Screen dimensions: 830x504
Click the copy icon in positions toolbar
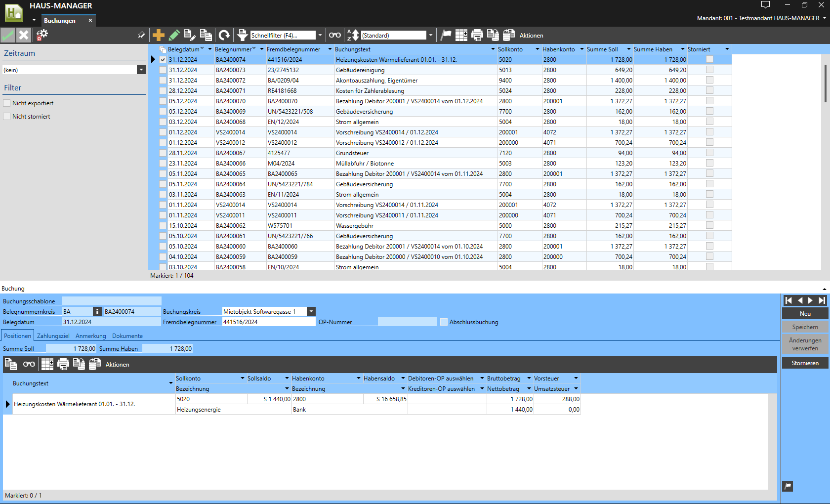pyautogui.click(x=11, y=364)
